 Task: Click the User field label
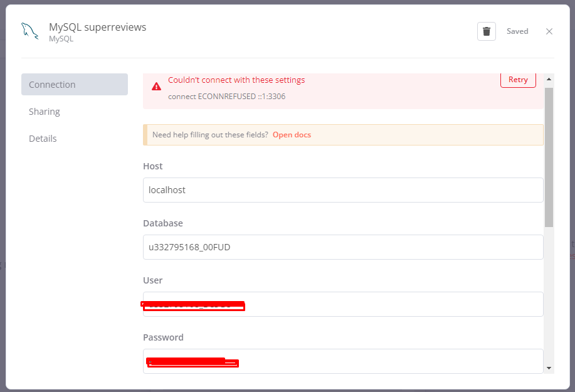pos(152,280)
